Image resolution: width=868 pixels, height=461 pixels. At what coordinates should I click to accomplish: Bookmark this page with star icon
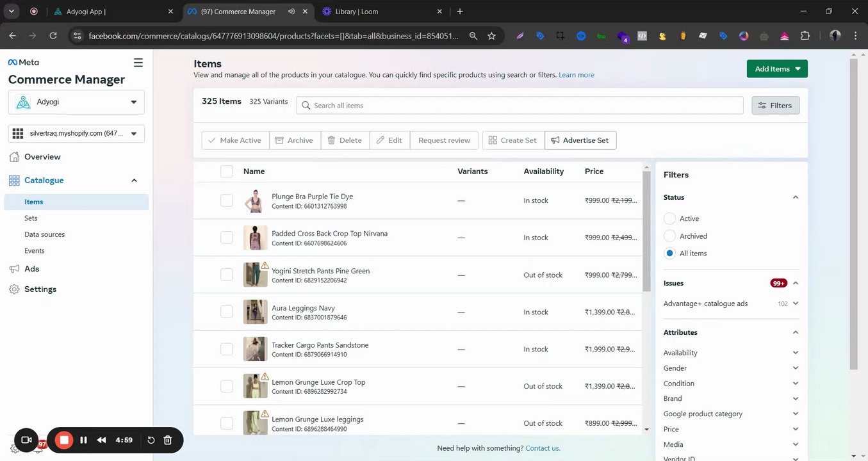coord(491,36)
